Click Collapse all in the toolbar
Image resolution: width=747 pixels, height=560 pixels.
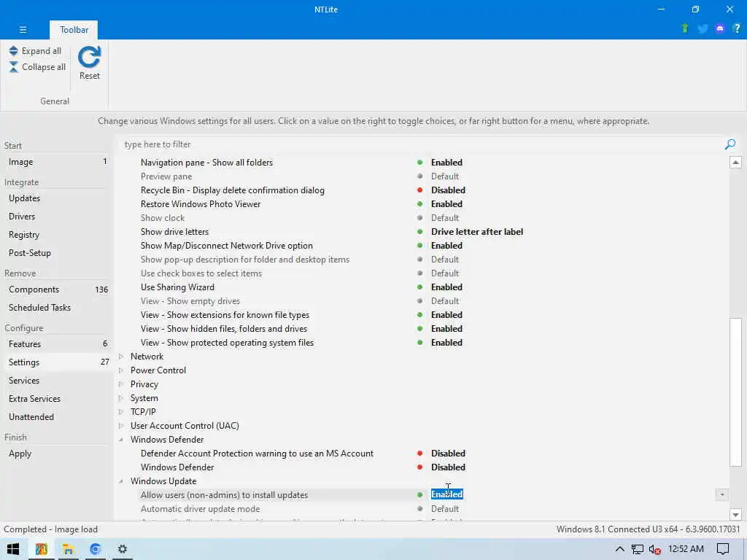(x=37, y=67)
